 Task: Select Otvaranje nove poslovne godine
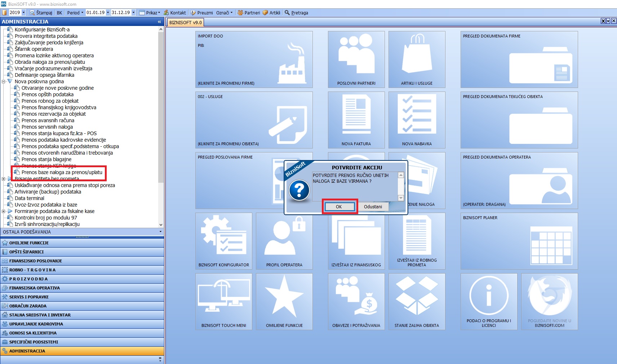(x=58, y=88)
